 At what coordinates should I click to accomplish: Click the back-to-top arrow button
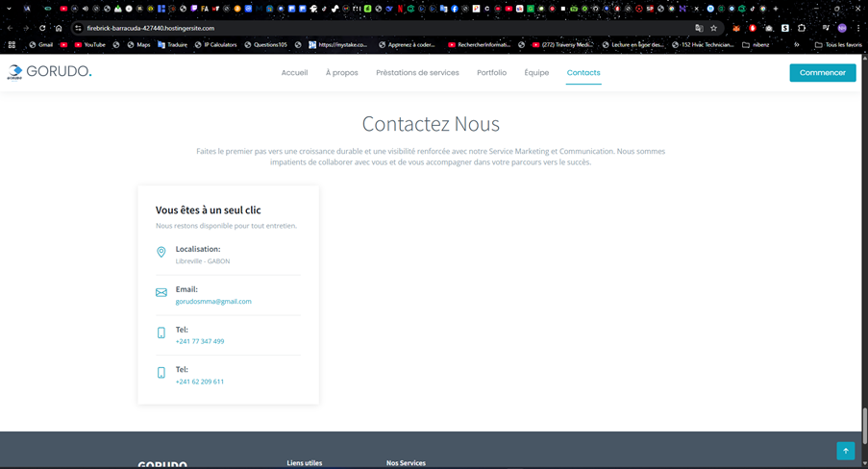tap(845, 451)
